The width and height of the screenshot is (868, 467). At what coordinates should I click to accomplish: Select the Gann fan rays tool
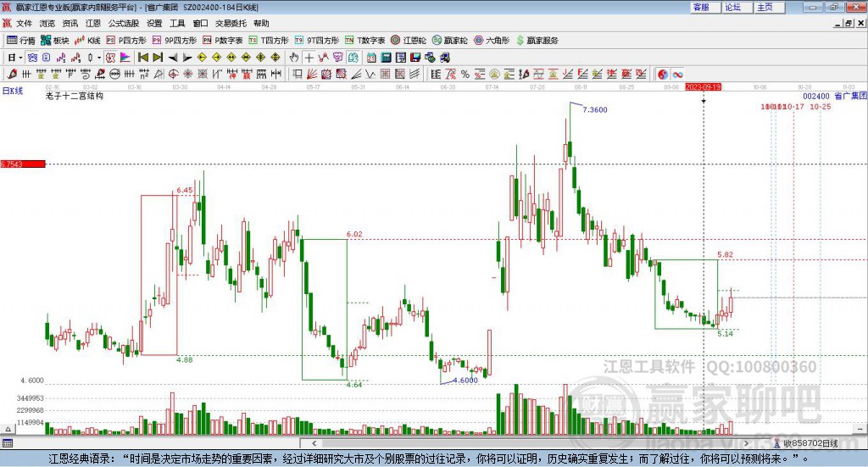coord(311,74)
